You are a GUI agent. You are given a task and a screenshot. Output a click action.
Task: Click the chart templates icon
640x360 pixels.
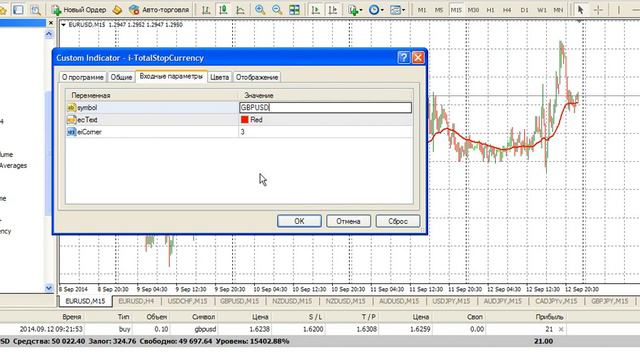point(395,9)
